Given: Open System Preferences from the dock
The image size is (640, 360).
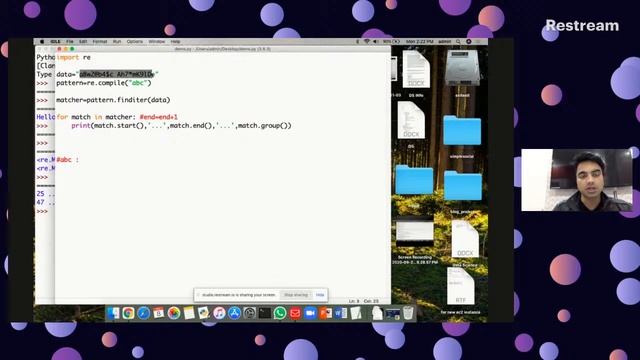Looking at the screenshot, I should click(249, 313).
